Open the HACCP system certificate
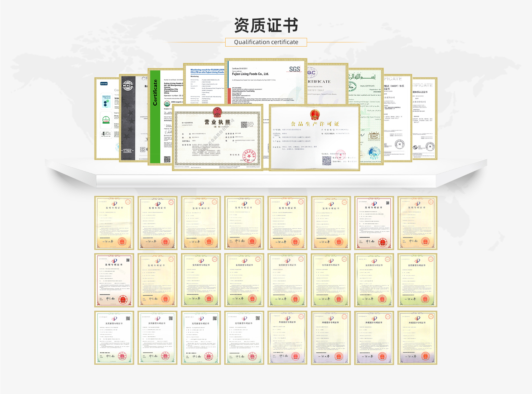The width and height of the screenshot is (532, 394). (x=398, y=118)
